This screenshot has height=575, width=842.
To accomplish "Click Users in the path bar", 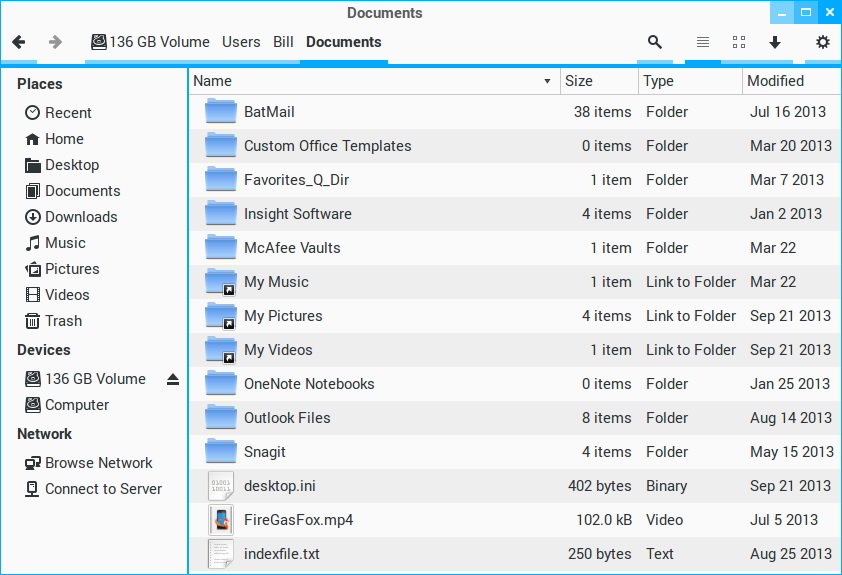I will pyautogui.click(x=241, y=42).
